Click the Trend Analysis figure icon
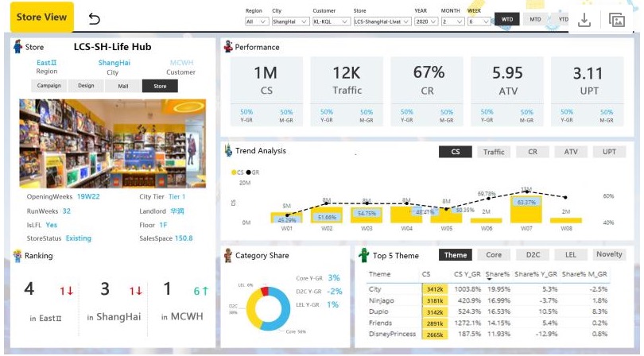 (x=227, y=150)
